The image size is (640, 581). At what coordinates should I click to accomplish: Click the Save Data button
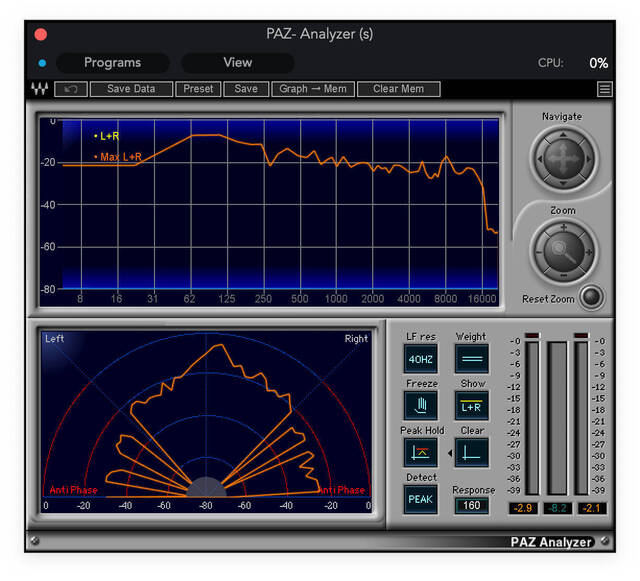click(x=131, y=89)
